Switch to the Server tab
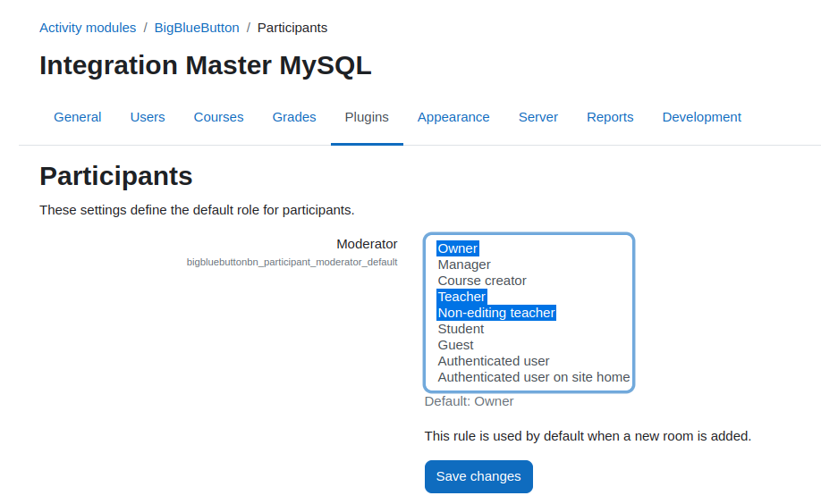Image resolution: width=821 pixels, height=504 pixels. [x=538, y=117]
